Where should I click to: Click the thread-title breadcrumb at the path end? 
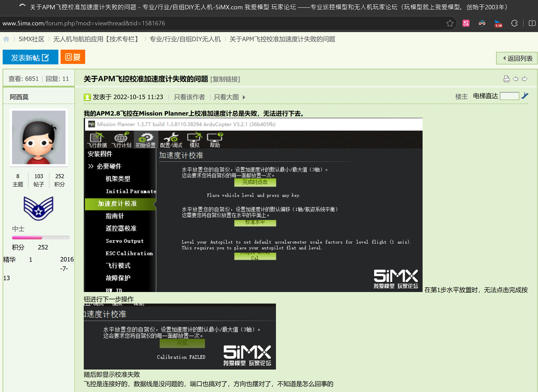coord(282,39)
